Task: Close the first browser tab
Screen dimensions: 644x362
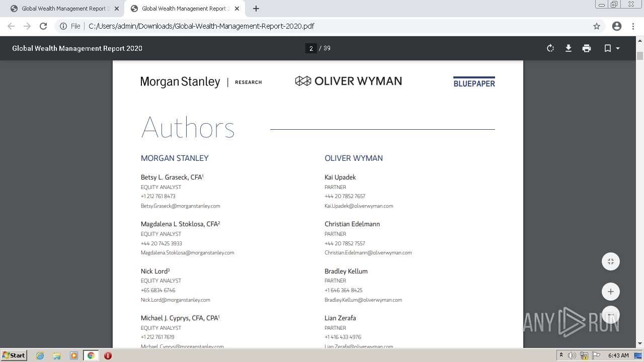Action: coord(117,9)
